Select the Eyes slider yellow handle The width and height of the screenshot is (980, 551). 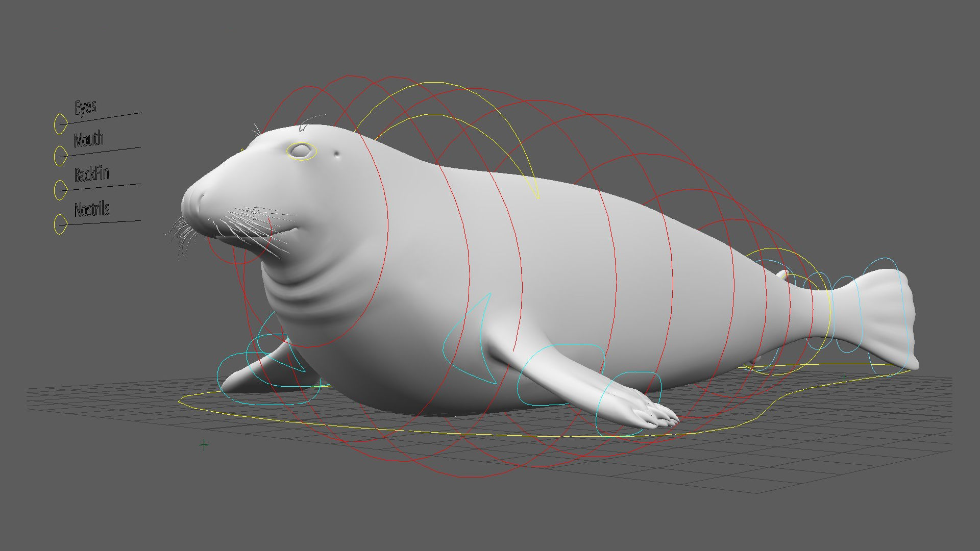[60, 124]
